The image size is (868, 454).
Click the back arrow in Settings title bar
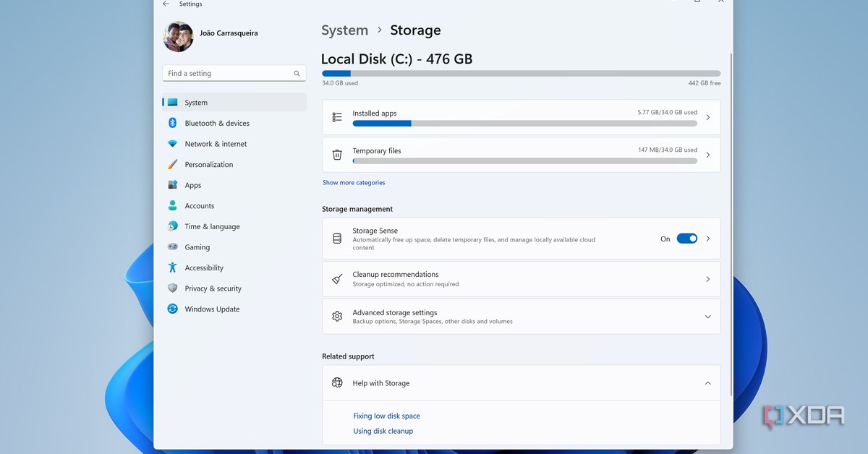click(166, 4)
